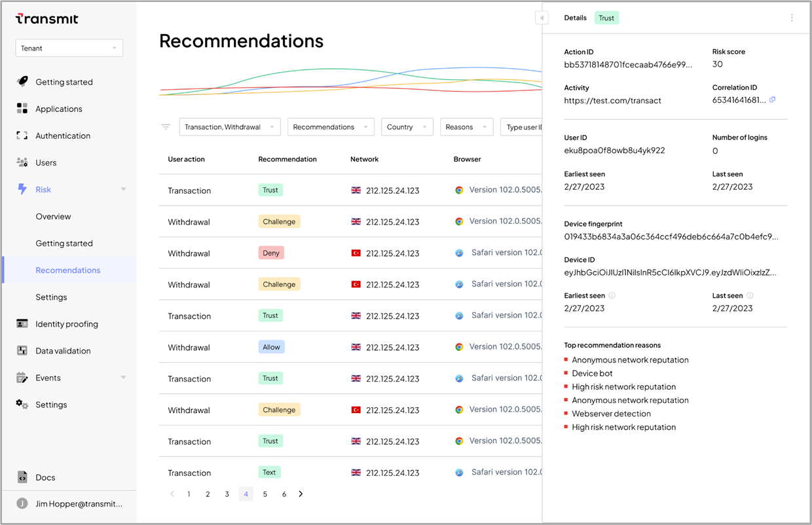This screenshot has width=812, height=525.
Task: Click the Data validation icon
Action: tap(22, 351)
